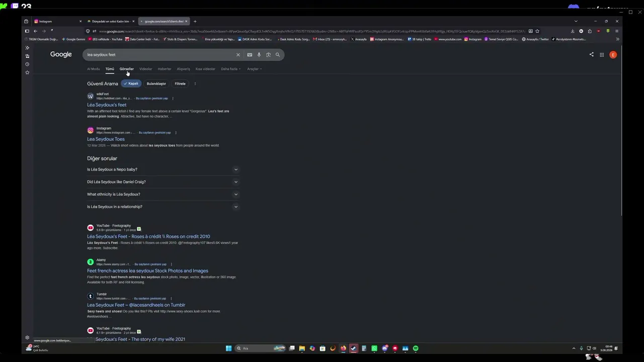Expand 'What ethnicity is Léa Seydoux?'
This screenshot has width=644, height=362.
(x=163, y=194)
